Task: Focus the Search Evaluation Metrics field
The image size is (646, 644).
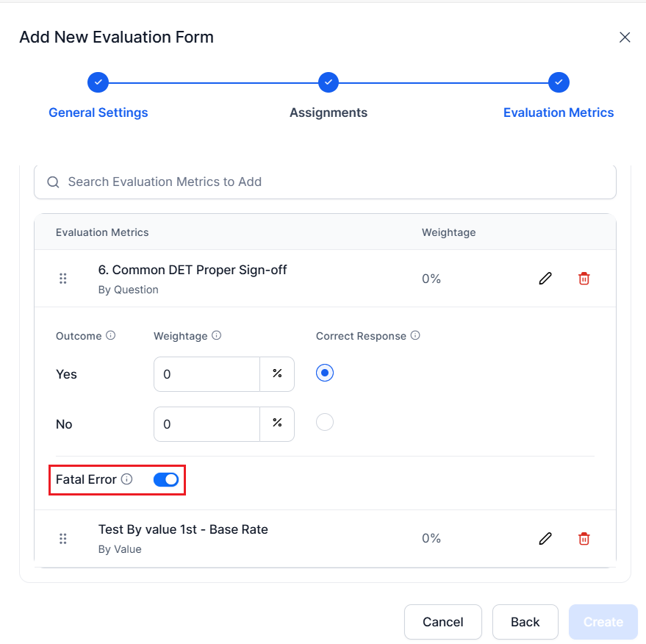Action: click(x=325, y=182)
